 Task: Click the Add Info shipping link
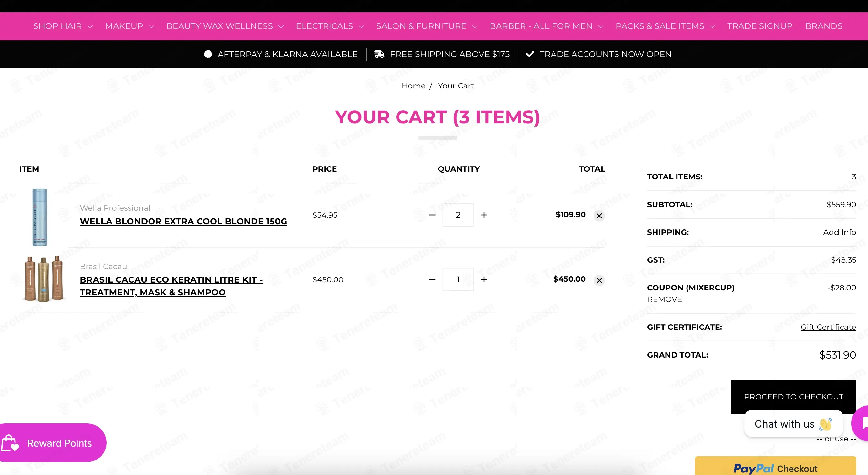[x=839, y=232]
